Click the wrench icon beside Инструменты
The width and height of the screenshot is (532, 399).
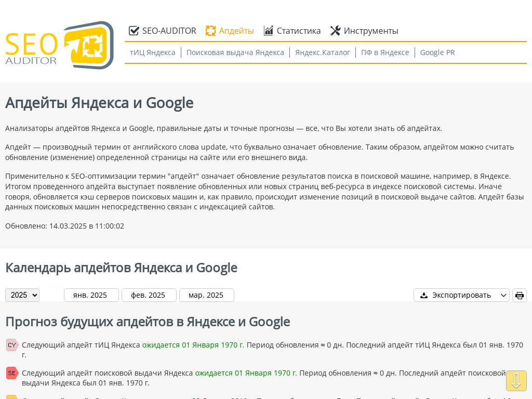pyautogui.click(x=335, y=31)
